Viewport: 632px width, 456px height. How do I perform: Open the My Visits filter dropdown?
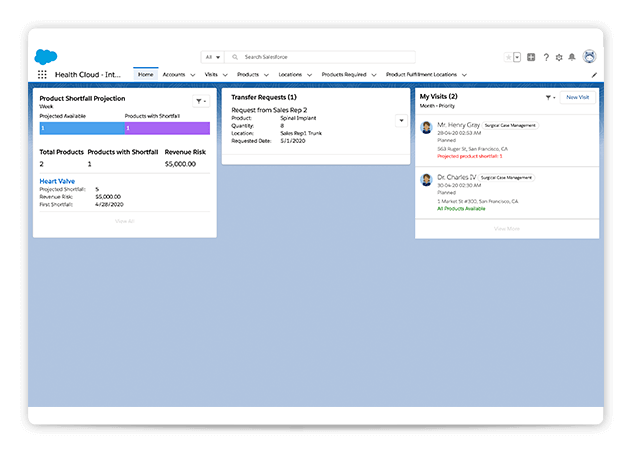pyautogui.click(x=550, y=98)
